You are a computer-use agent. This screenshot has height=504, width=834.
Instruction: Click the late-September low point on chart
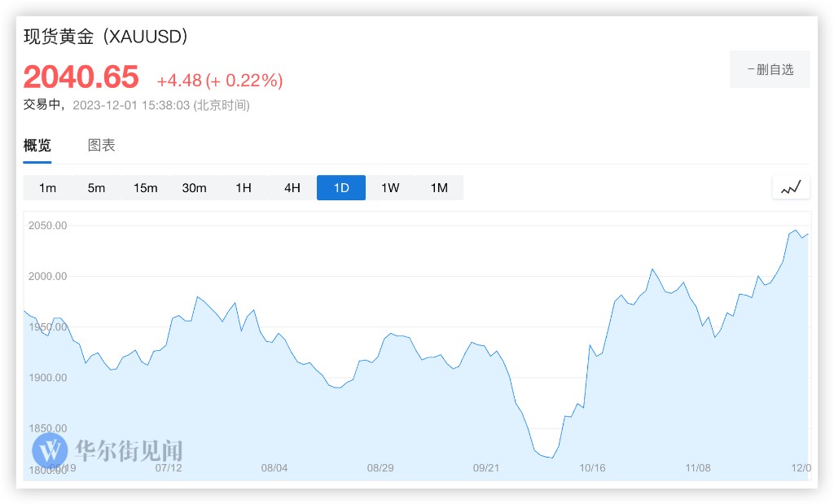tap(551, 458)
